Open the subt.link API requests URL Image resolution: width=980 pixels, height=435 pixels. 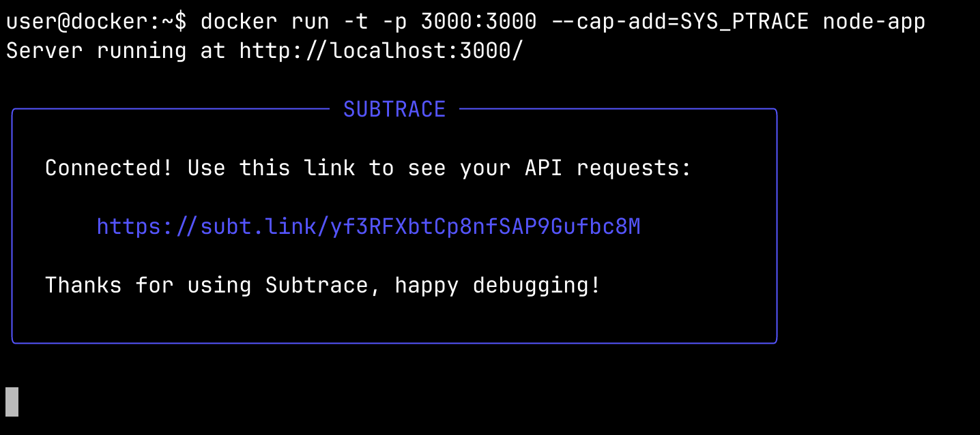click(369, 226)
